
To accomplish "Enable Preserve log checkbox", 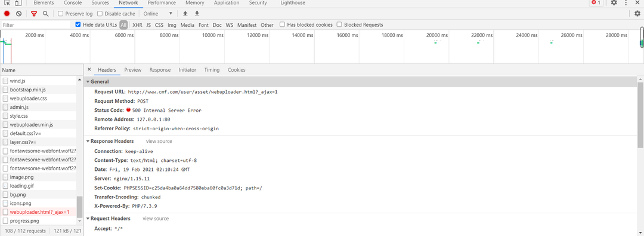I will 61,14.
